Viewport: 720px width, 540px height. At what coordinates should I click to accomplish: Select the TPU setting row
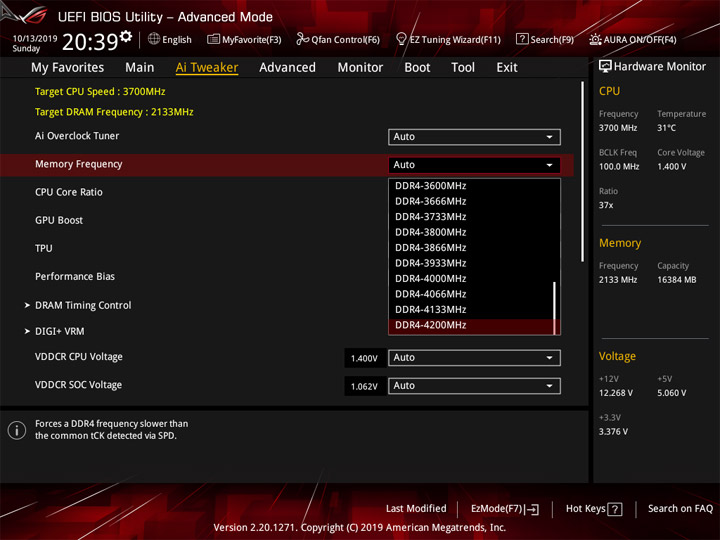(44, 248)
